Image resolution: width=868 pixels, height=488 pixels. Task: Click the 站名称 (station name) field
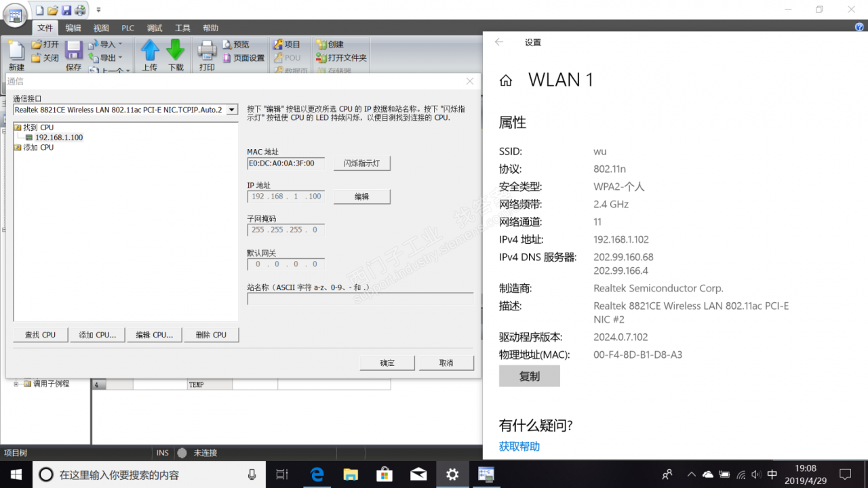(x=360, y=299)
